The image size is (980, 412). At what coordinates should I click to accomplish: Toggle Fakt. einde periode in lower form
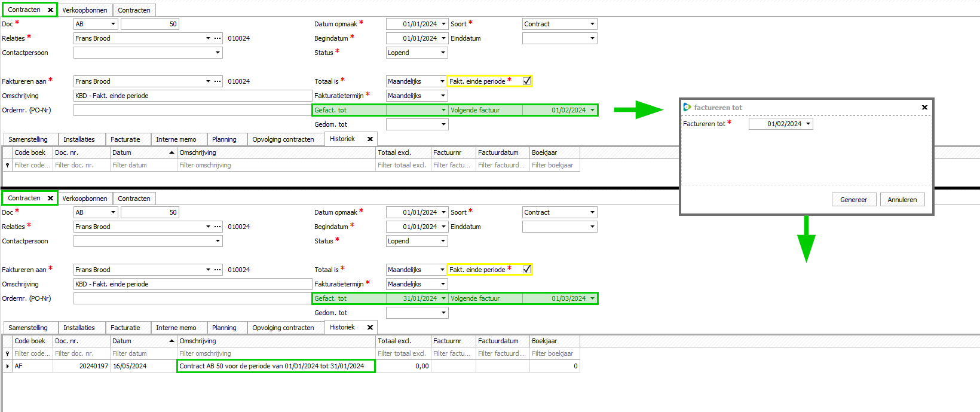pos(526,270)
